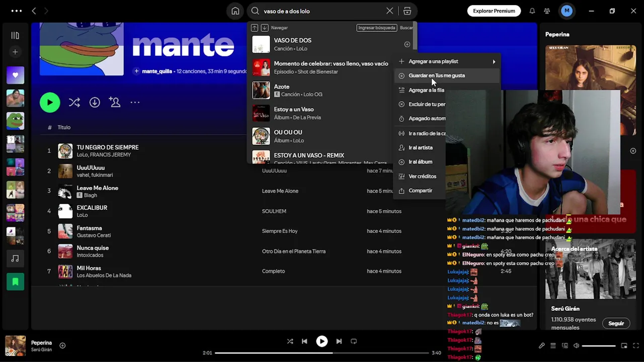The height and width of the screenshot is (362, 644).
Task: Open mante_quilla profile link
Action: [x=157, y=71]
